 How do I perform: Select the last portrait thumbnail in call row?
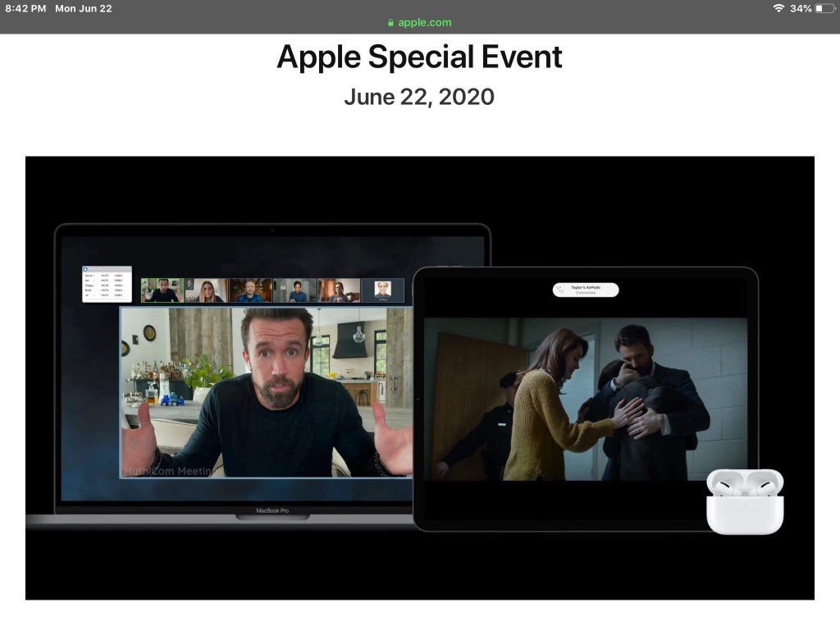pyautogui.click(x=382, y=290)
